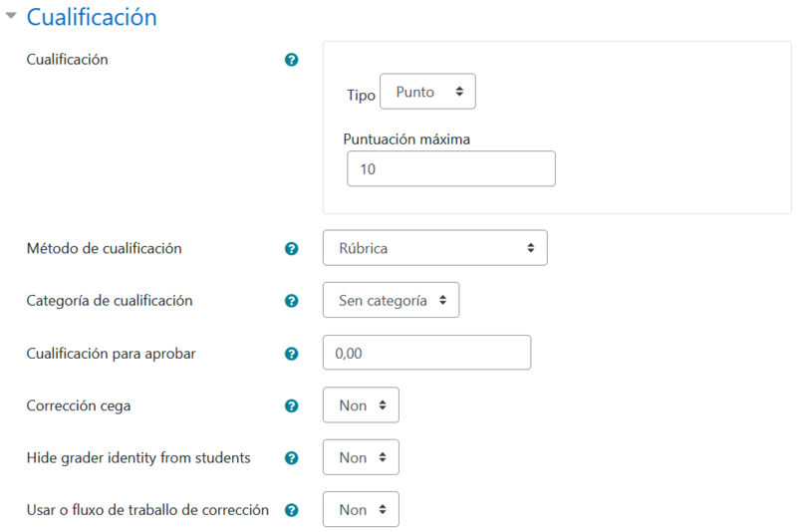
Task: Open help for Corrección cega
Action: [291, 406]
